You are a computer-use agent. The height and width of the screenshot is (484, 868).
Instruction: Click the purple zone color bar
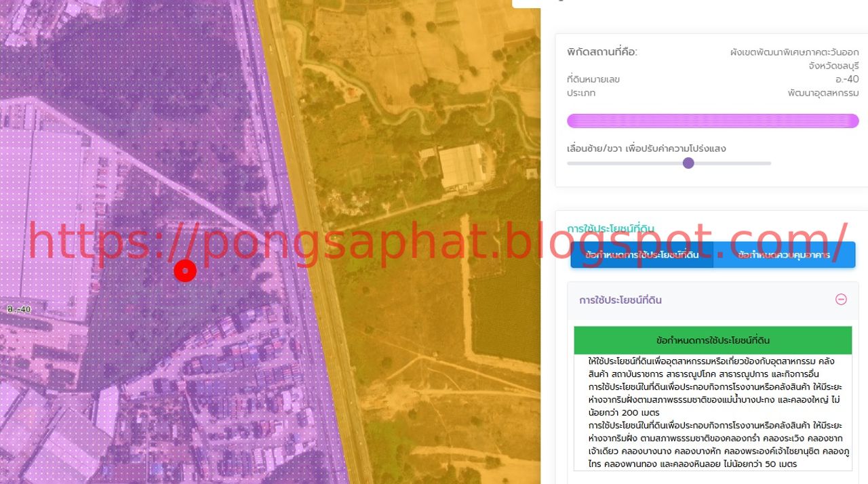tap(713, 121)
